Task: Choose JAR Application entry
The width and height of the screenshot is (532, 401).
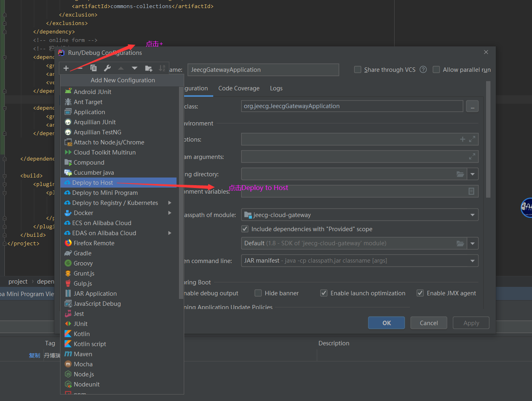Action: pyautogui.click(x=118, y=293)
